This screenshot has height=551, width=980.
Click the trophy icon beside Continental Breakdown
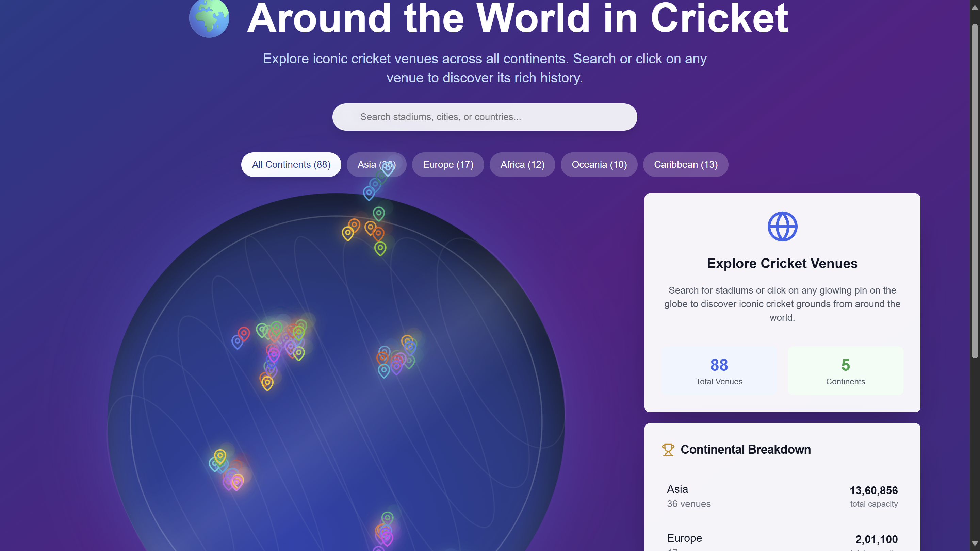click(x=668, y=449)
